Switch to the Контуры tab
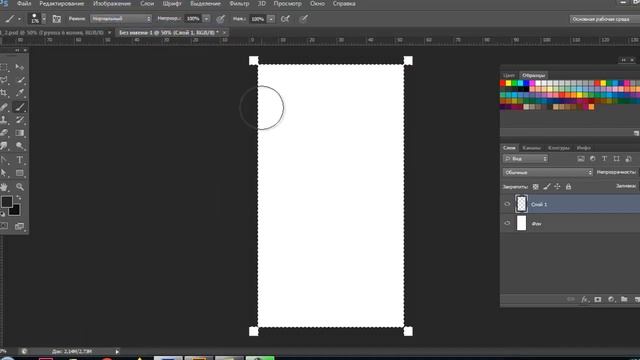Viewport: 640px width, 360px height. [x=559, y=148]
